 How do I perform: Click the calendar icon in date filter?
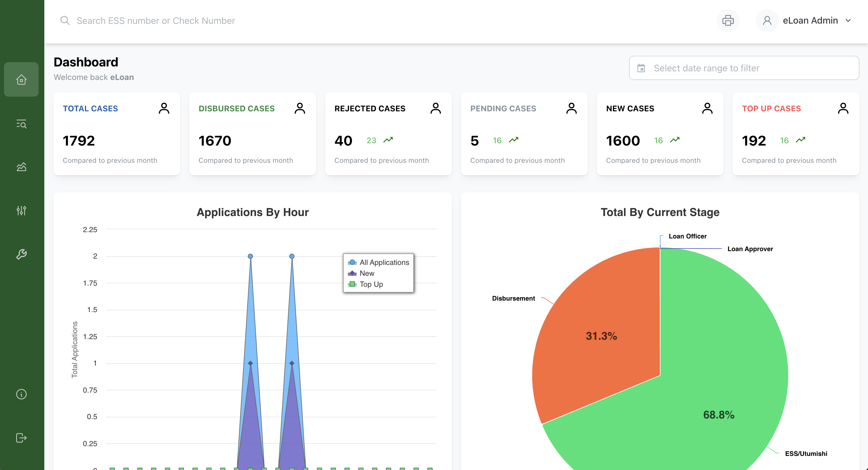641,68
